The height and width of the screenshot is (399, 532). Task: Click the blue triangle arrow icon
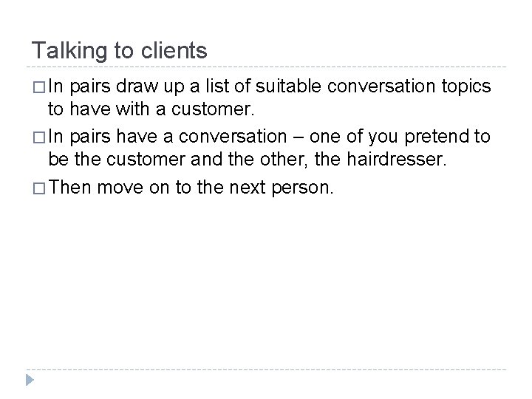pyautogui.click(x=30, y=380)
